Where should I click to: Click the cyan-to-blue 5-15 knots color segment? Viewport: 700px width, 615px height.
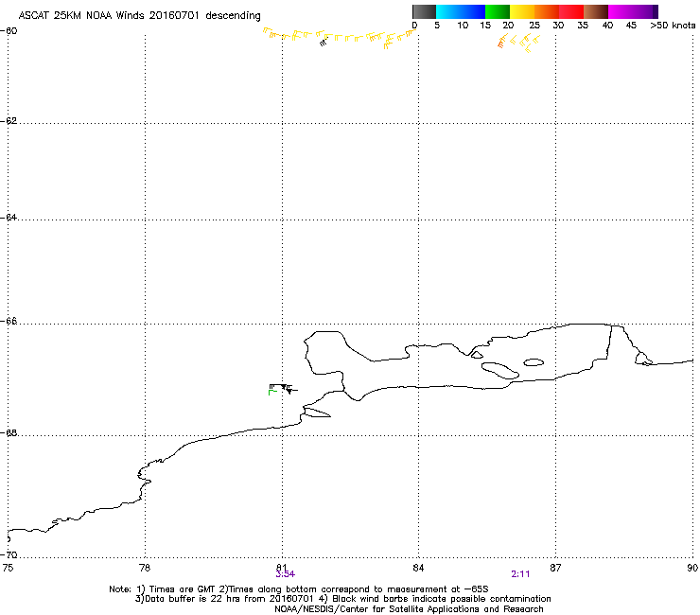[461, 11]
